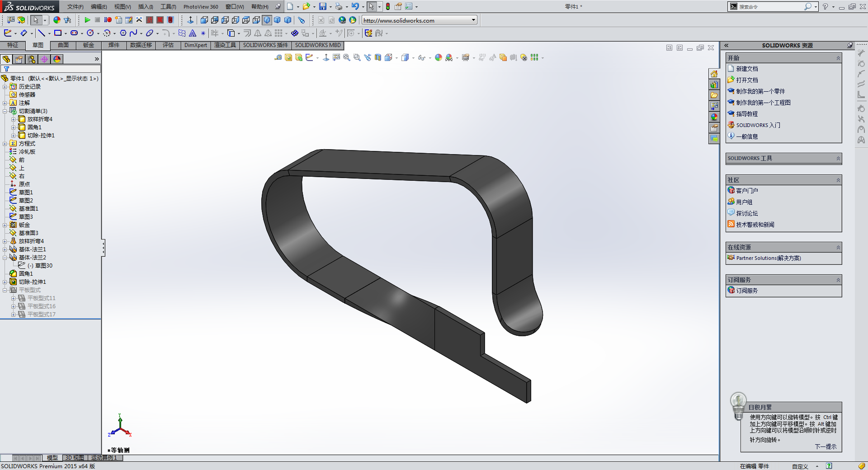
Task: Click the Print icon
Action: click(339, 6)
